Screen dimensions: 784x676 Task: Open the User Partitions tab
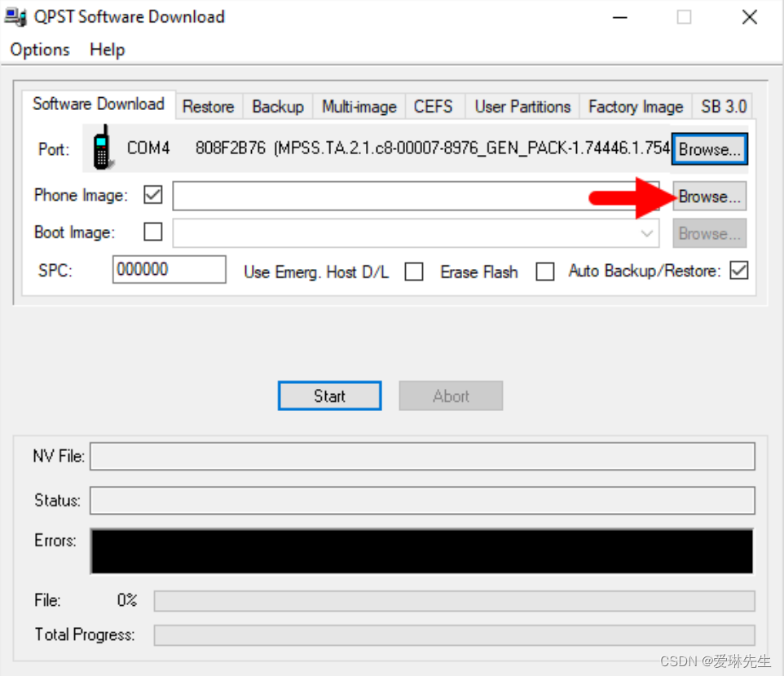tap(522, 107)
